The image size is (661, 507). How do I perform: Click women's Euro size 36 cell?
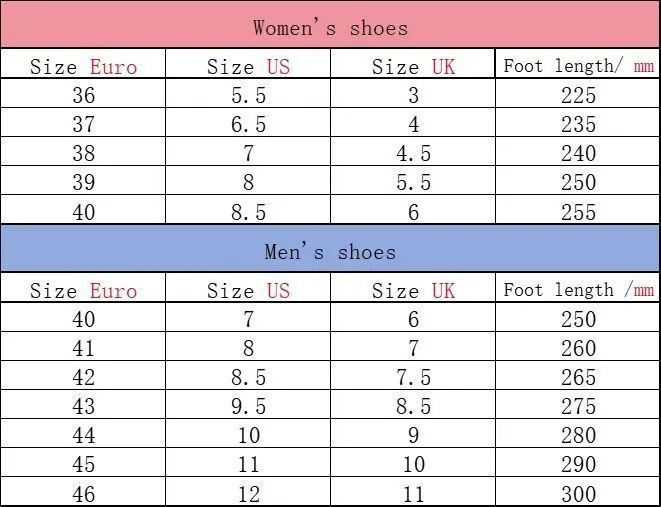(83, 94)
